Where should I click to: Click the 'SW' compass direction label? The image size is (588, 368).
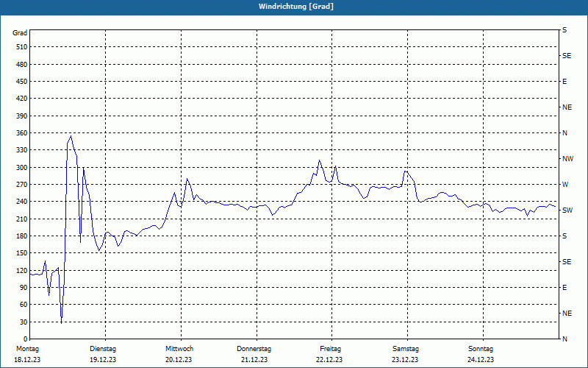tap(567, 210)
